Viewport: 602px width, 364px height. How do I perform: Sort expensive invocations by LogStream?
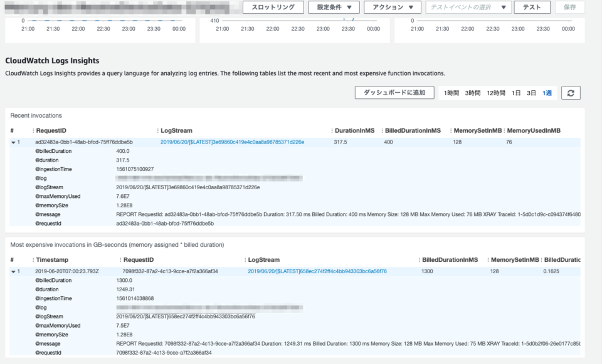pos(263,259)
